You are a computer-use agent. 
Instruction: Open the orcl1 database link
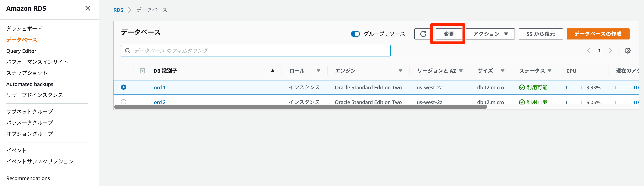(159, 87)
